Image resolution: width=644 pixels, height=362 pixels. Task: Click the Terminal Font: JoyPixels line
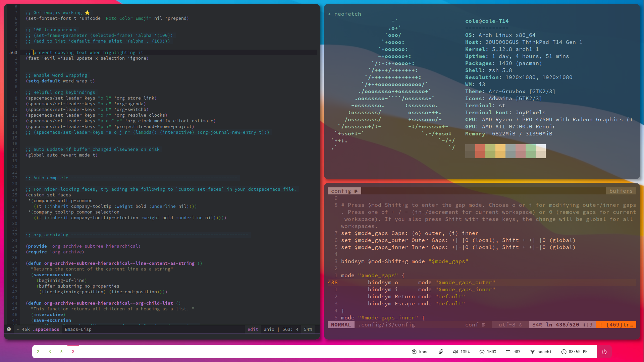pyautogui.click(x=505, y=113)
